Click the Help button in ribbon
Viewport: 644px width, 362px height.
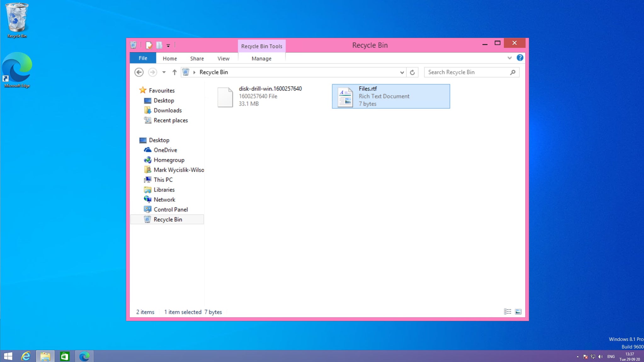pos(520,58)
